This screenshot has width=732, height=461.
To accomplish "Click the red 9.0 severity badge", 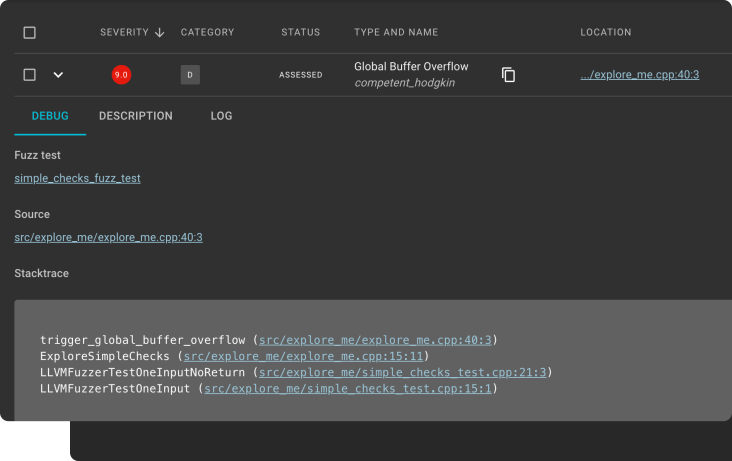I will pyautogui.click(x=121, y=75).
